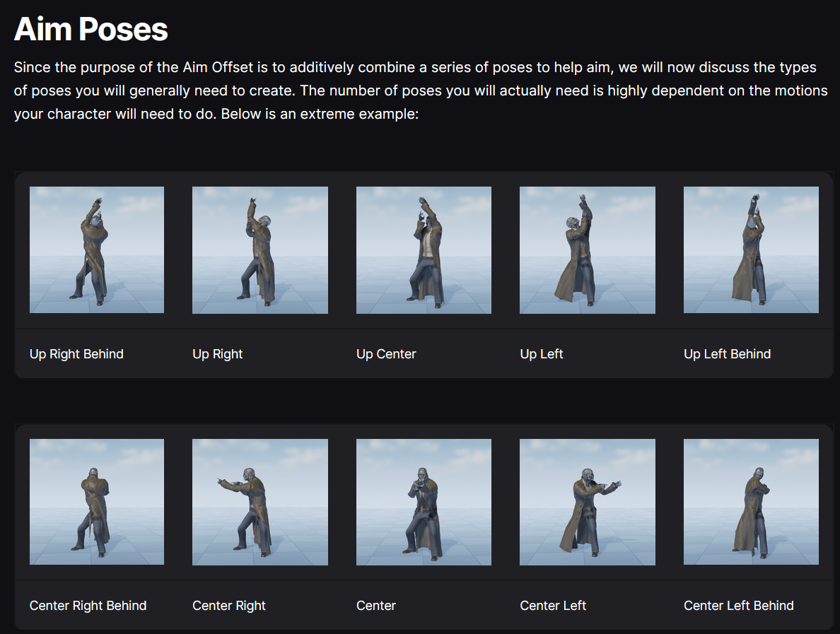Image resolution: width=840 pixels, height=634 pixels.
Task: Click the Center Right Behind caption label
Action: [x=88, y=606]
